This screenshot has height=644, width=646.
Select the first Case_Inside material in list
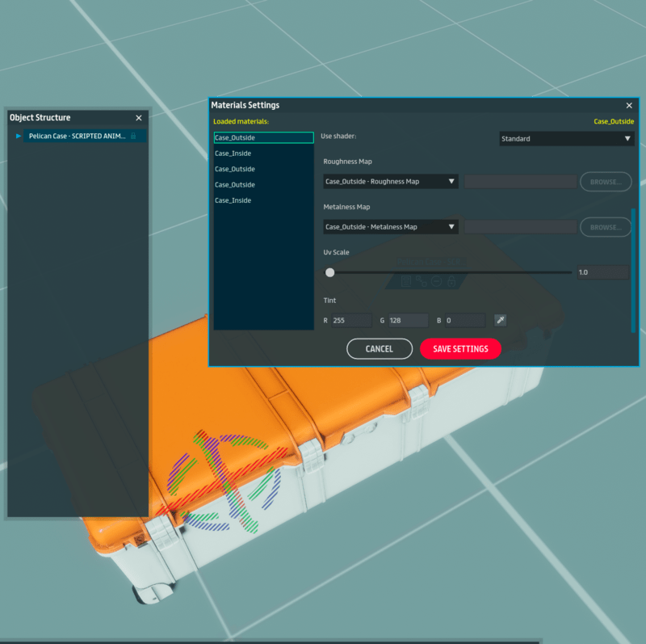point(233,154)
